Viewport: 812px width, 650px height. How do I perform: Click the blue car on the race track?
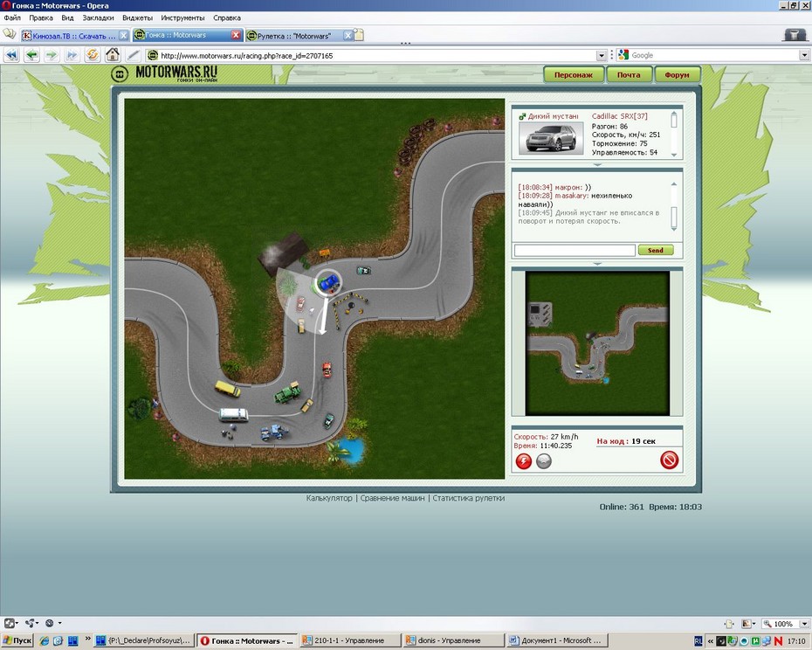click(x=328, y=282)
